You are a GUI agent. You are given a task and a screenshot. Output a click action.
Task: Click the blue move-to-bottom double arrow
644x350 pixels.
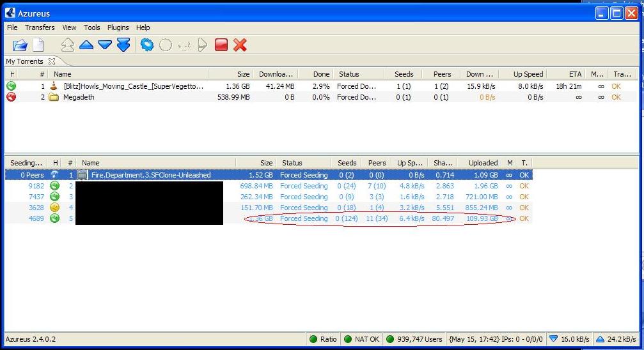click(123, 45)
